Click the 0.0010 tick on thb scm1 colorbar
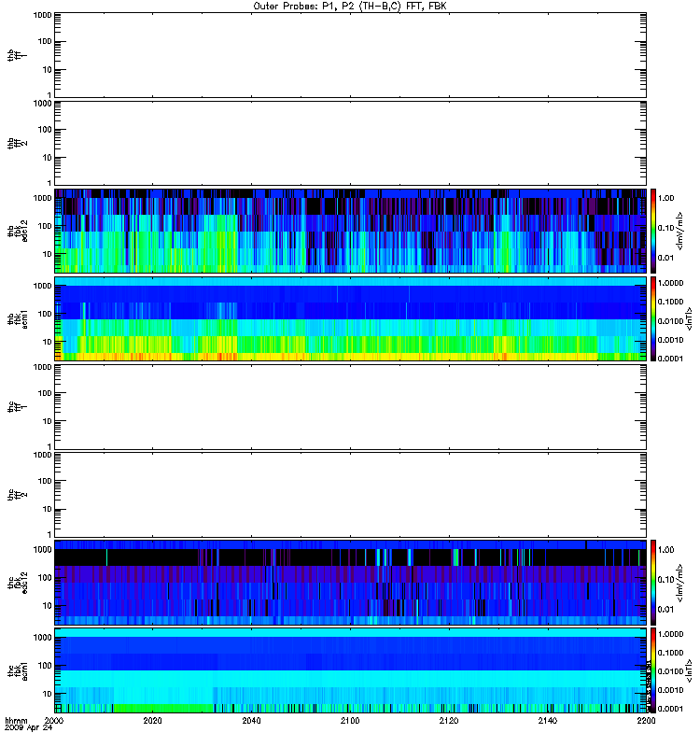The height and width of the screenshot is (747, 700). point(670,340)
